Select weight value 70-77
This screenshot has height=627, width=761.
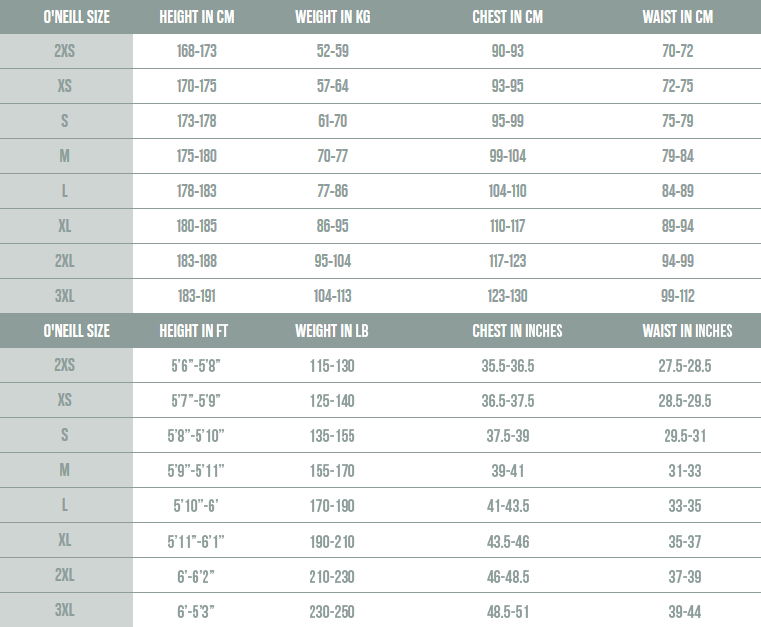coord(332,156)
